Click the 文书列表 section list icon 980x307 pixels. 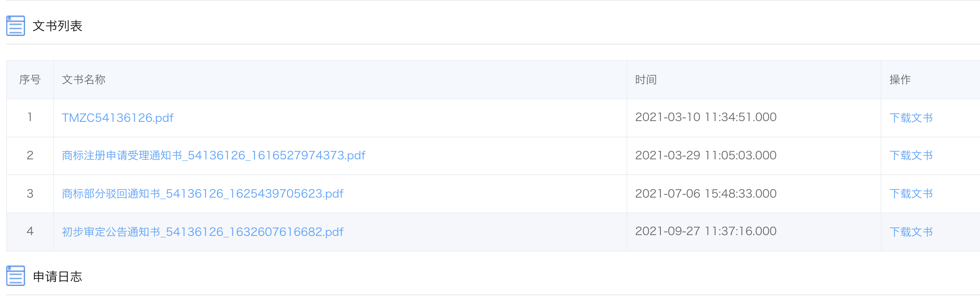pos(16,26)
